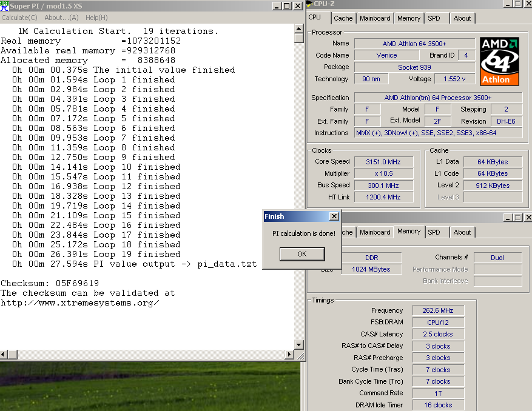
Task: Click the Instructions field listing MMX, SSE
Action: [x=438, y=133]
